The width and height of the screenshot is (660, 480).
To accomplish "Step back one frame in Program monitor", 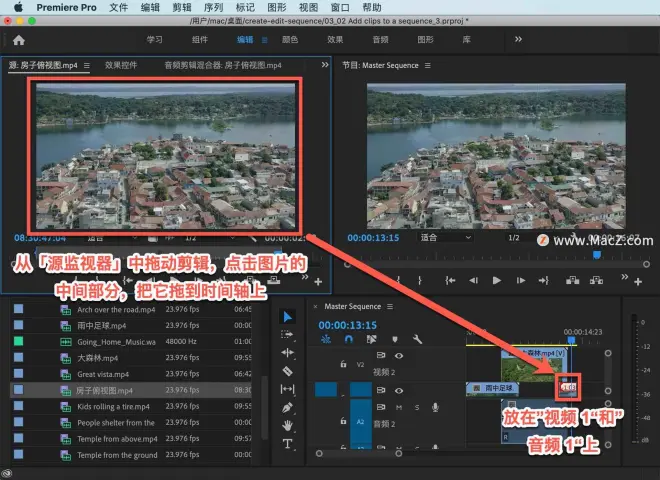I will [474, 280].
